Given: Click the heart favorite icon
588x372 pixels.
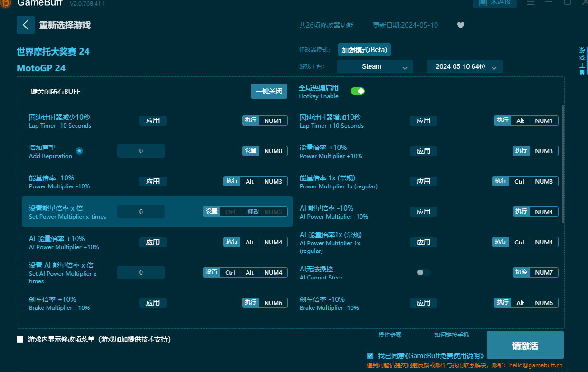Looking at the screenshot, I should tap(461, 25).
